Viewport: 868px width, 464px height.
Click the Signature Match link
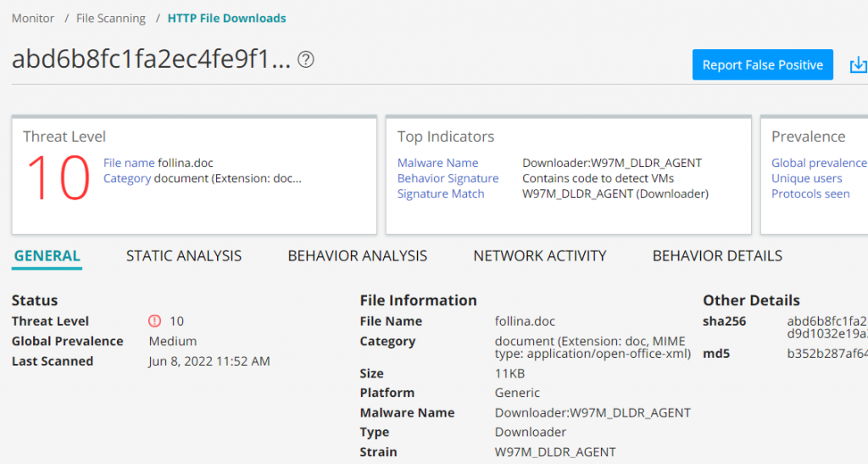coord(441,193)
